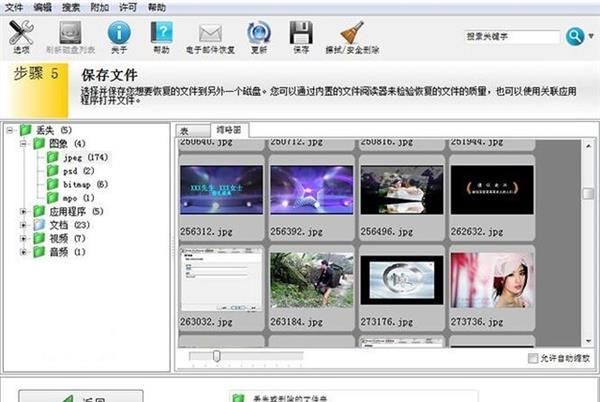This screenshot has height=402, width=600.
Task: Select thumbnail 256496.jpg
Action: 402,190
